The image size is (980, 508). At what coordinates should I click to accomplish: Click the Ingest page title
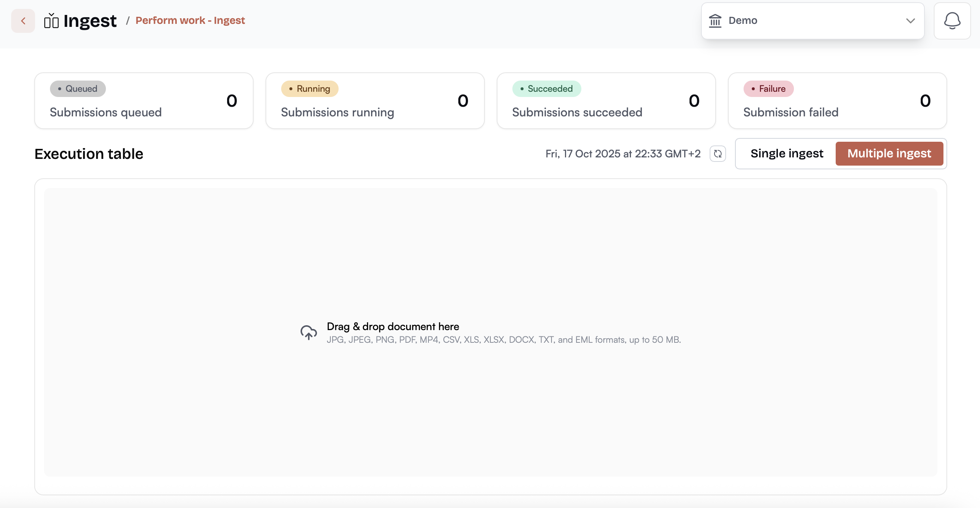[90, 21]
